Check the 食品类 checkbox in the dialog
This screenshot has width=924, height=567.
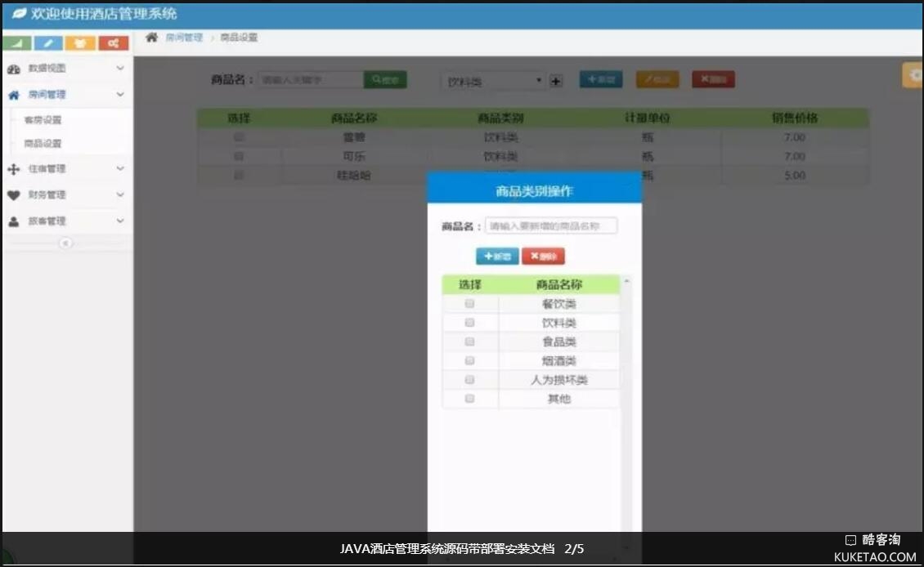point(469,342)
